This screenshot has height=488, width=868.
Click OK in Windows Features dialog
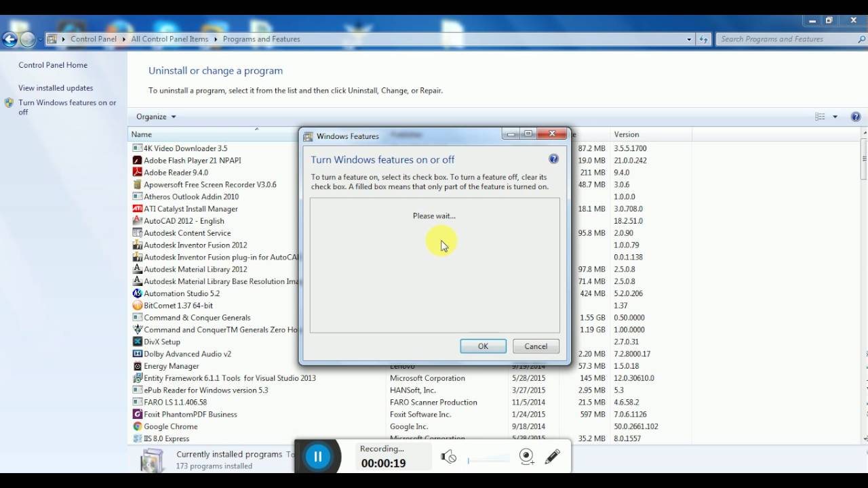tap(483, 346)
